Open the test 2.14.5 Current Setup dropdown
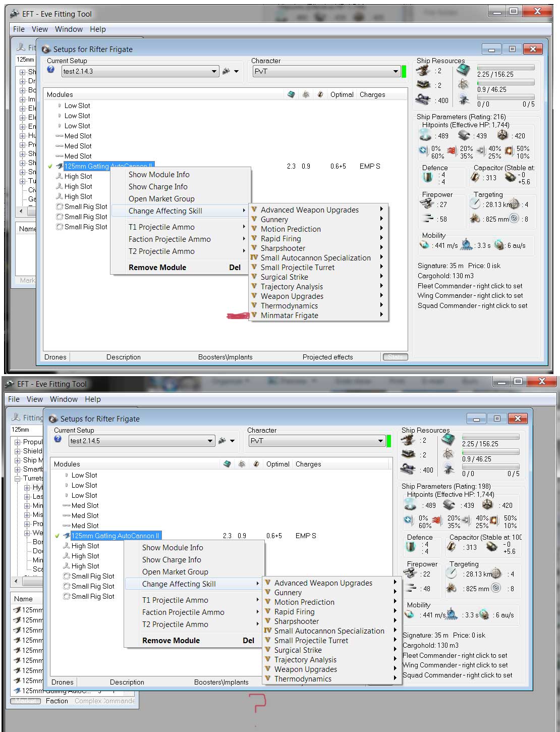Screen dimensions: 560x732 [142, 441]
